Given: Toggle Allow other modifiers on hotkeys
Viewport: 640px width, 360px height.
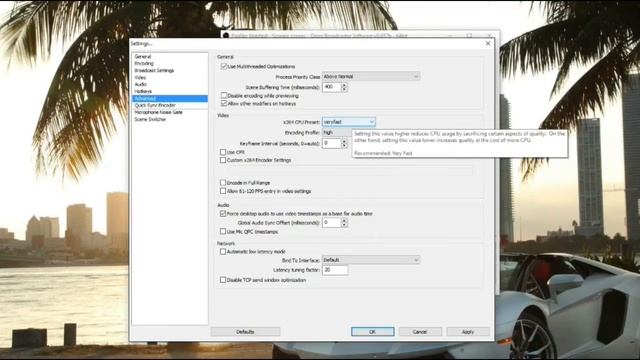Looking at the screenshot, I should pyautogui.click(x=224, y=104).
